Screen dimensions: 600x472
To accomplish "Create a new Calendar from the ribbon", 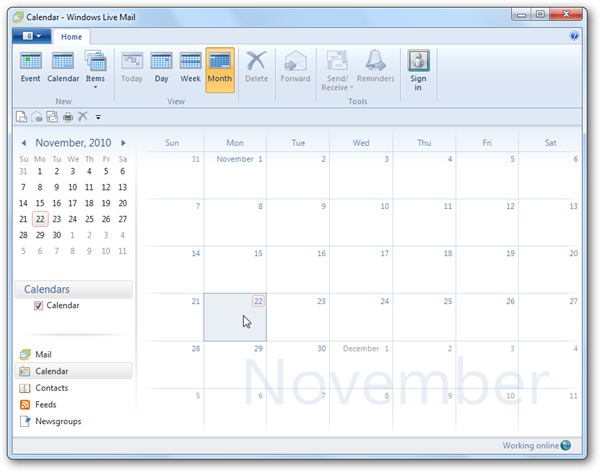I will click(64, 68).
